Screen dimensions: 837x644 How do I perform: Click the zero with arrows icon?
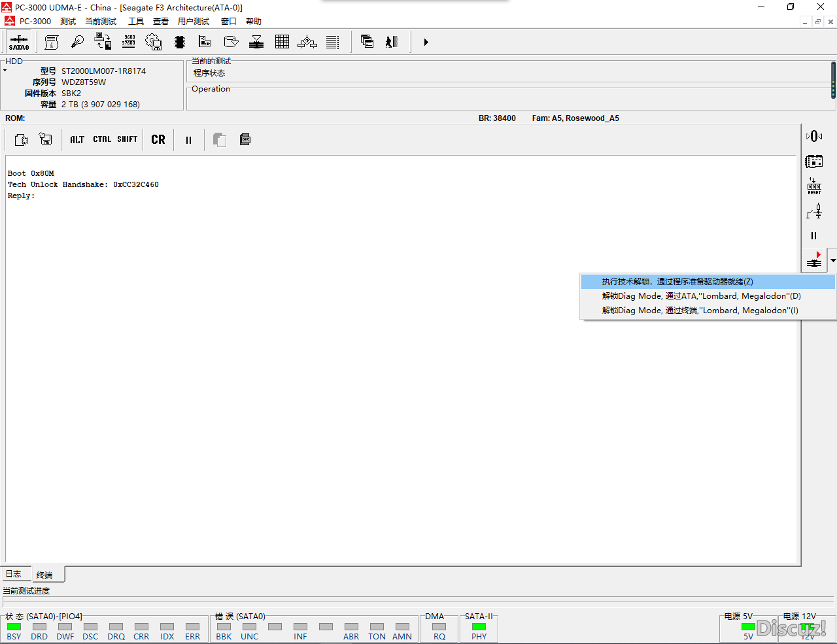[x=814, y=136]
